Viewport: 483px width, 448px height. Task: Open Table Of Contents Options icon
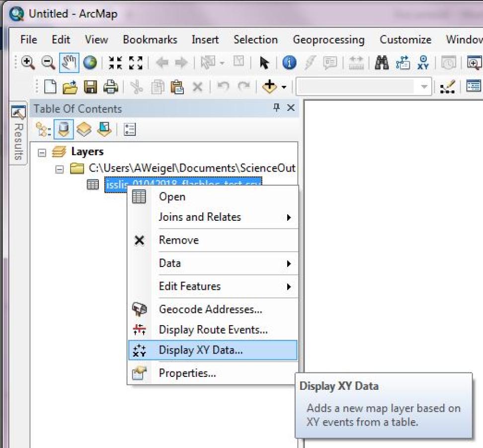coord(130,129)
